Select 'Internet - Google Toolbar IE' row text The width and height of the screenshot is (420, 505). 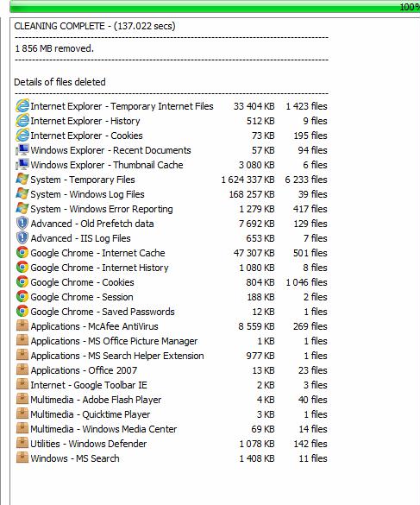pos(89,385)
